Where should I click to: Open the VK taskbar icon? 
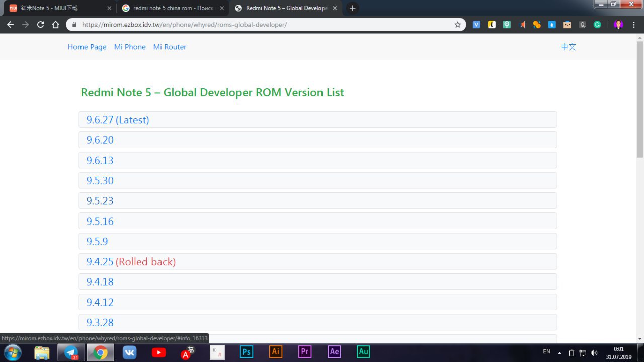pos(130,352)
